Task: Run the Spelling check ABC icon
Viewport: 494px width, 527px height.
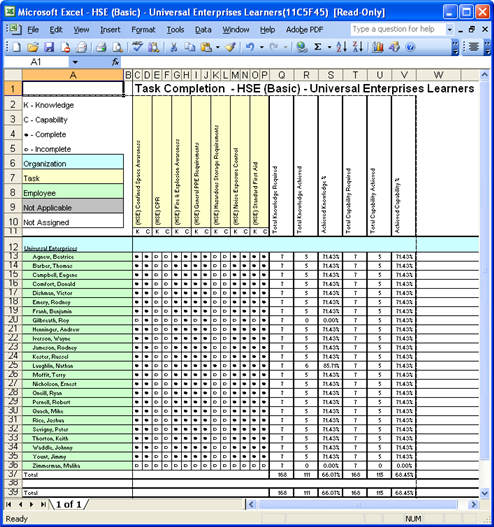Action: pyautogui.click(x=137, y=47)
